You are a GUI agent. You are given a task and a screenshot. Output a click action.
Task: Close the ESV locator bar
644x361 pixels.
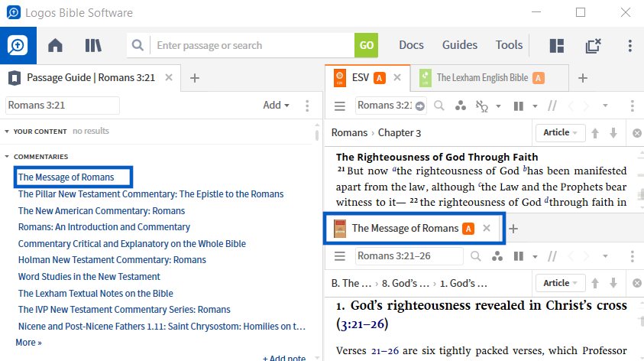tap(637, 133)
